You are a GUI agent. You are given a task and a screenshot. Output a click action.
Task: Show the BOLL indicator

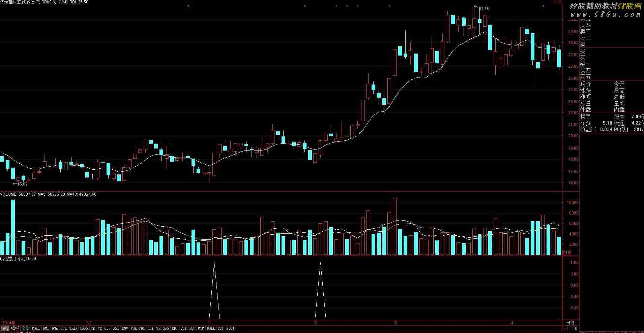click(x=211, y=328)
